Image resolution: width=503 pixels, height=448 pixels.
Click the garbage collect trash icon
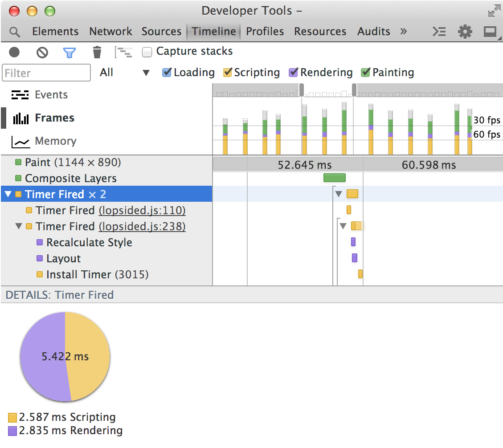[x=97, y=53]
